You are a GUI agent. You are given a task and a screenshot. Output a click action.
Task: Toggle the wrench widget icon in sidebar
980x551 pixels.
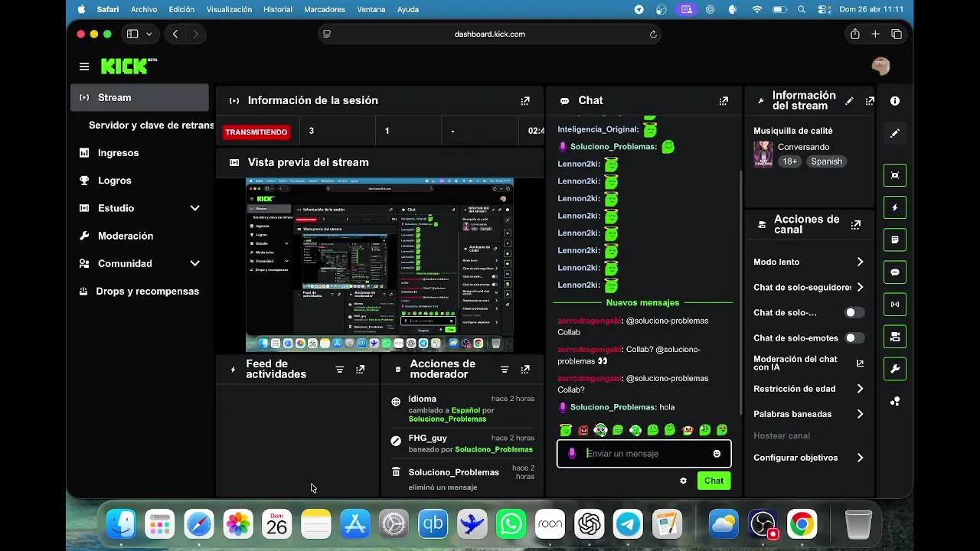point(895,368)
